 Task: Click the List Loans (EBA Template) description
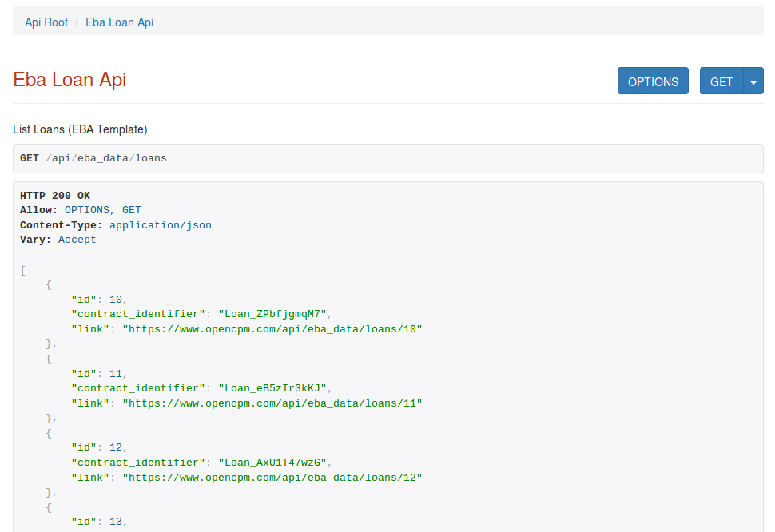(x=80, y=129)
